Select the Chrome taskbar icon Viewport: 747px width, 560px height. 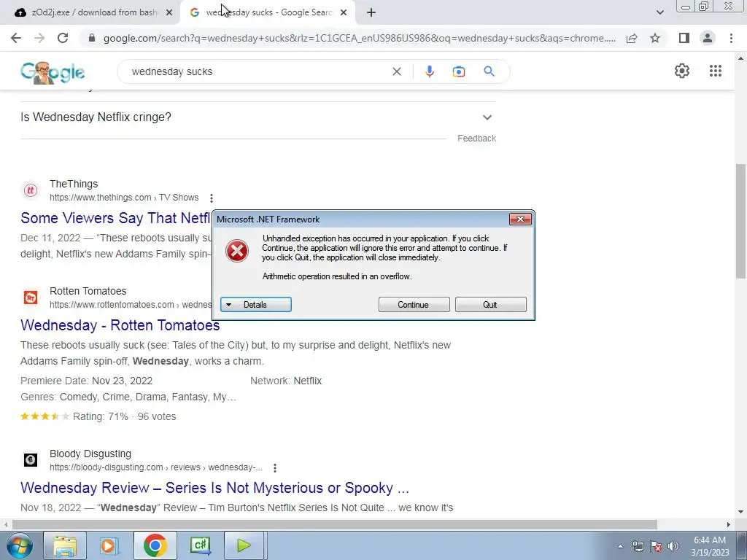(155, 545)
